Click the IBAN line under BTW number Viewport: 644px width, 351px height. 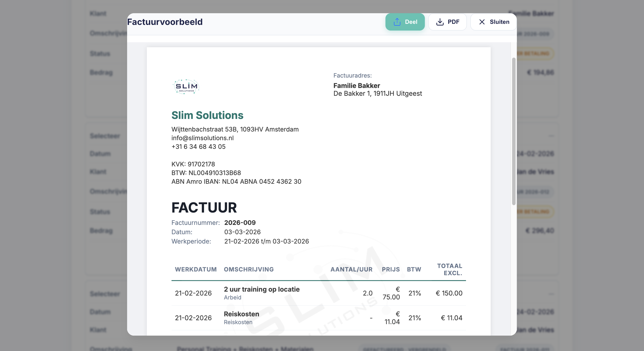[x=236, y=181]
